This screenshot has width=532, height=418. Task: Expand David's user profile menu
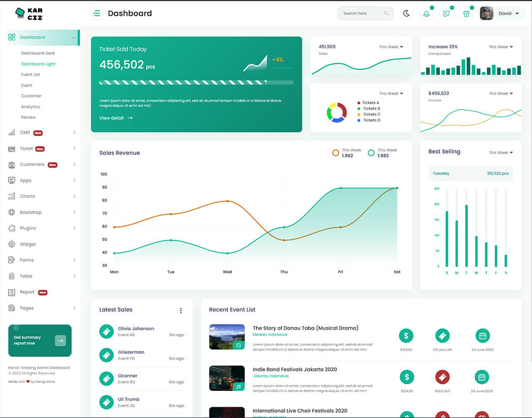[502, 13]
